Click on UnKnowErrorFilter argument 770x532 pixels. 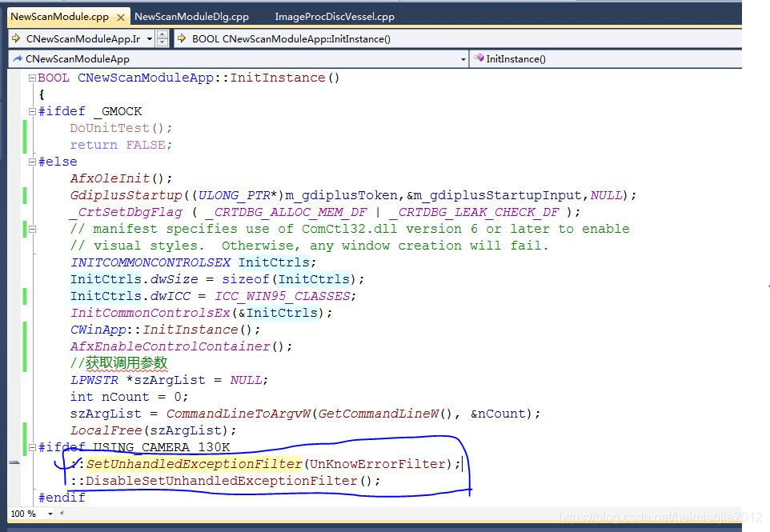pos(377,464)
